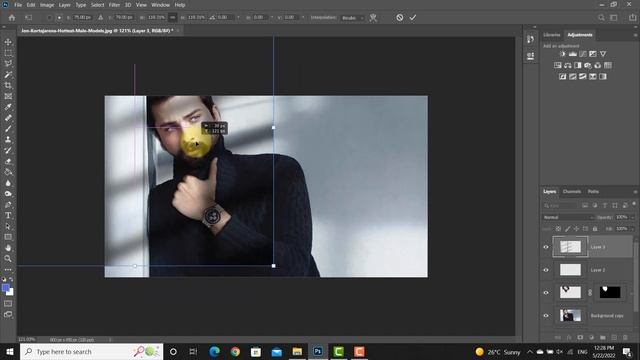Select the black layer mask thumbnail
The height and width of the screenshot is (360, 640).
610,292
